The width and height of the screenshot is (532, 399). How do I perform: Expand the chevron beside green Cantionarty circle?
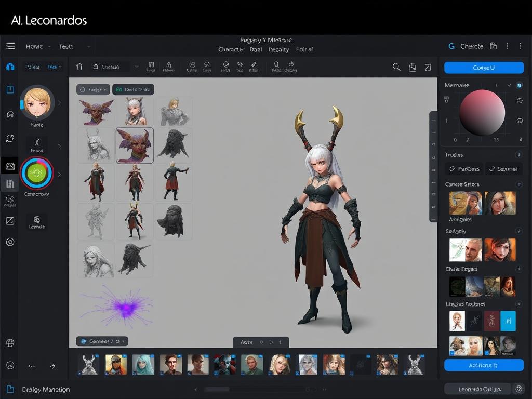pos(60,174)
